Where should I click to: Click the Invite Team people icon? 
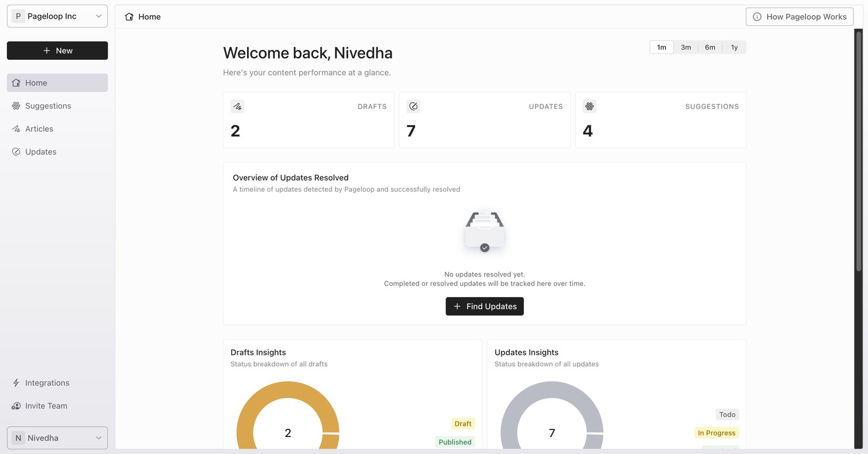click(x=16, y=406)
